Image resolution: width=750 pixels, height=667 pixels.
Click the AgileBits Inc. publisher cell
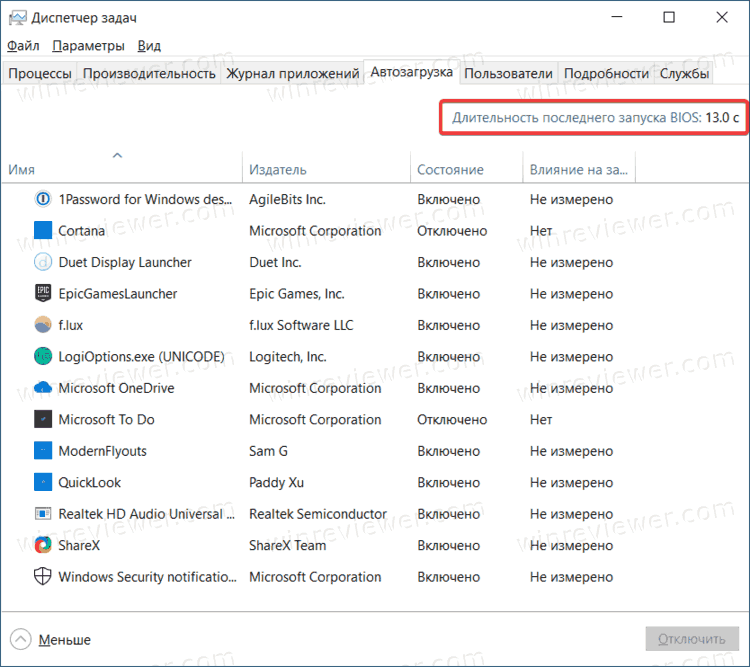pyautogui.click(x=287, y=199)
